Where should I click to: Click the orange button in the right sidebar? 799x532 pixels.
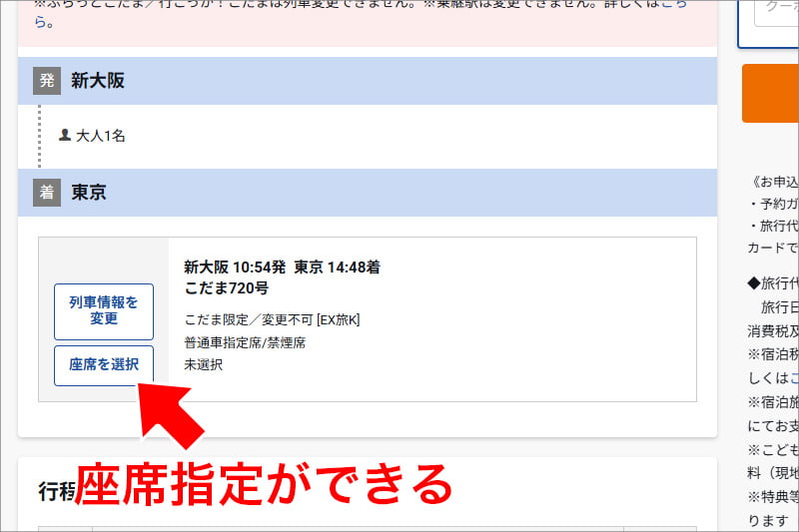pos(770,93)
